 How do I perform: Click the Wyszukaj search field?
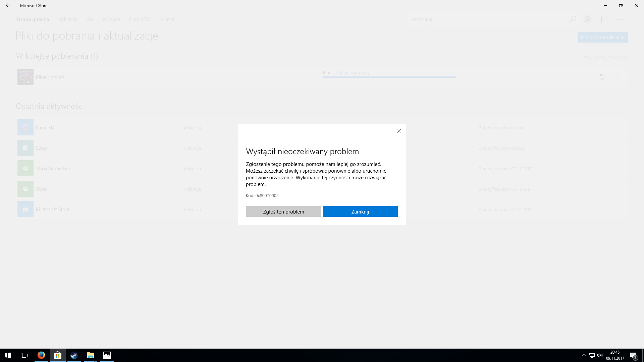tap(486, 19)
